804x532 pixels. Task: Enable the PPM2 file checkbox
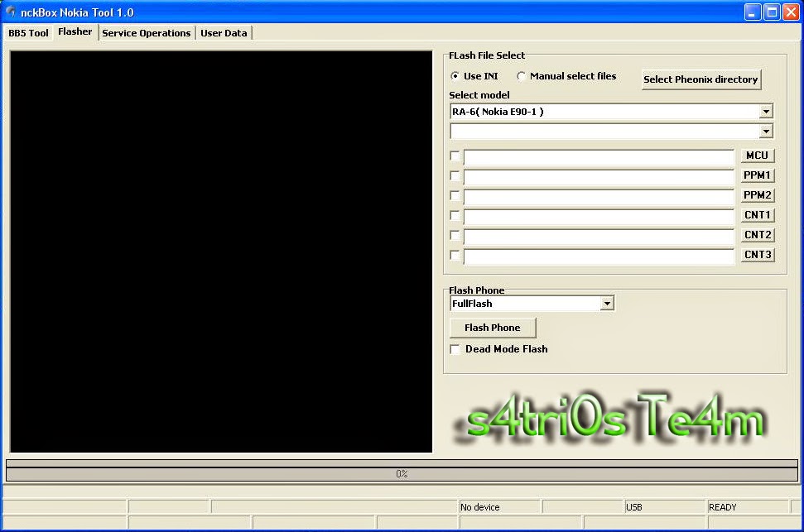[x=455, y=195]
